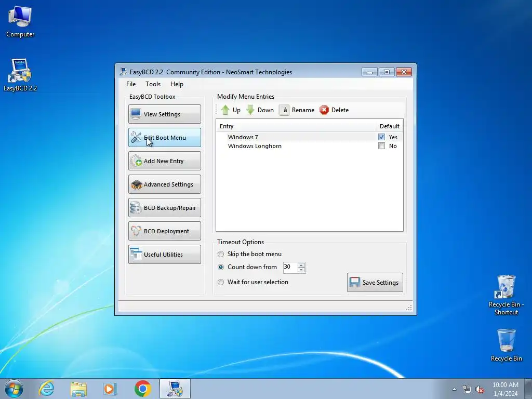The width and height of the screenshot is (532, 399).
Task: Open the Tools menu
Action: (x=153, y=84)
